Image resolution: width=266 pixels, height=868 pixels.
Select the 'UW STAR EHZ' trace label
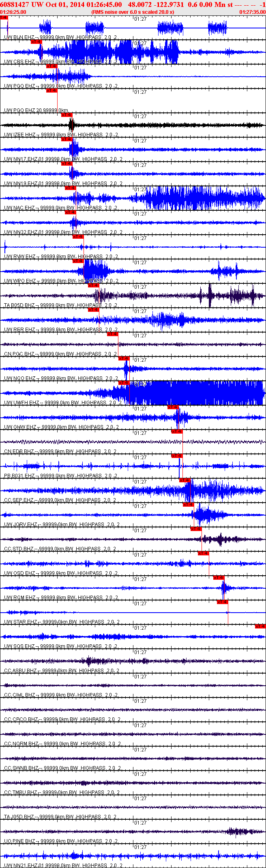point(21,622)
